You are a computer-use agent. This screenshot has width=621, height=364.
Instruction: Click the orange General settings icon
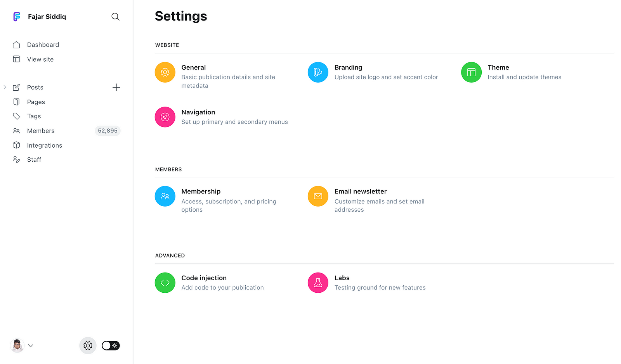click(165, 72)
